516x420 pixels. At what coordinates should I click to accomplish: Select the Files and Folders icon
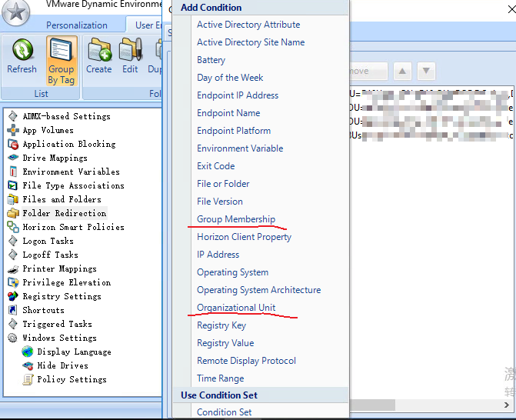point(13,199)
